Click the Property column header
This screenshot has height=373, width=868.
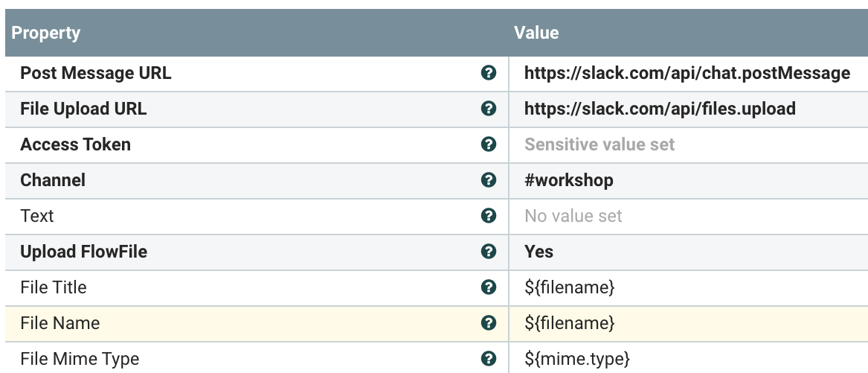point(46,33)
